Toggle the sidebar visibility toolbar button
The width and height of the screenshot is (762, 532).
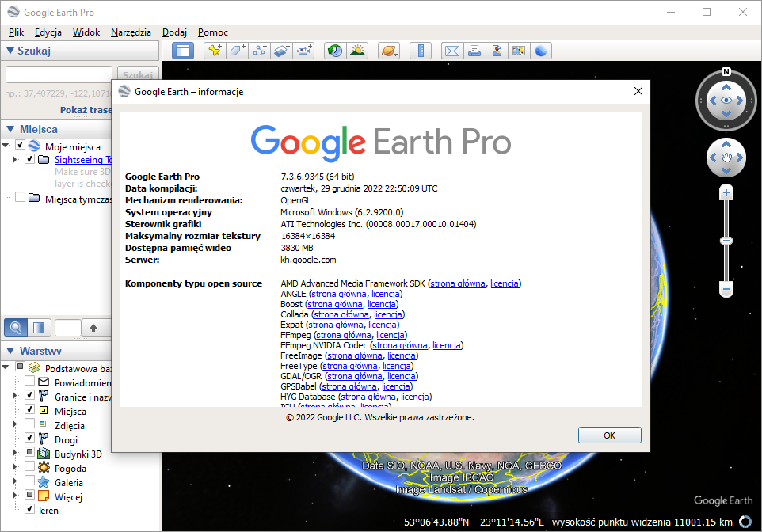[x=183, y=51]
